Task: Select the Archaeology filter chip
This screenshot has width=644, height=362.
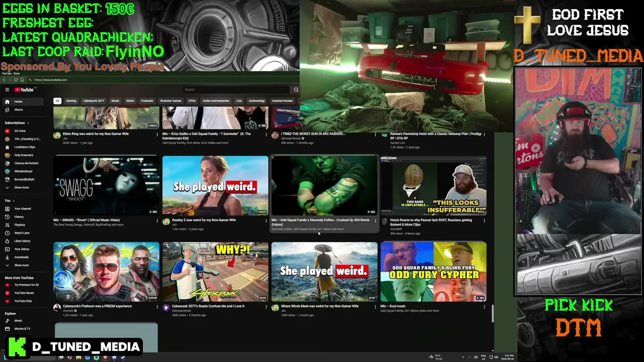Action: [257, 101]
